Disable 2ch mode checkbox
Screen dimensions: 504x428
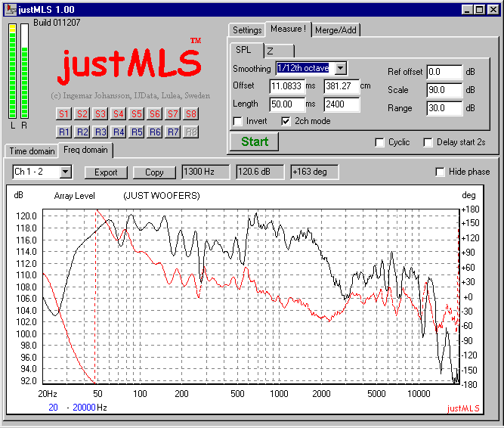pos(286,121)
